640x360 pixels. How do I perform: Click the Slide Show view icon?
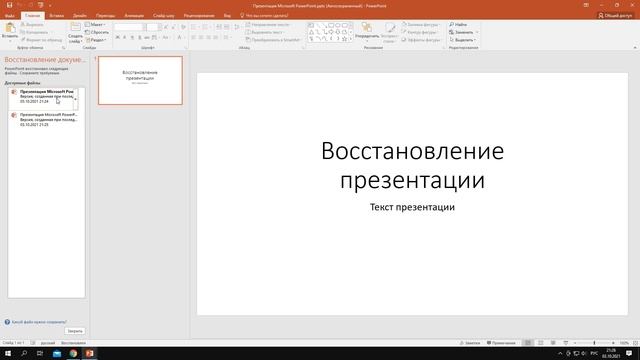click(566, 343)
